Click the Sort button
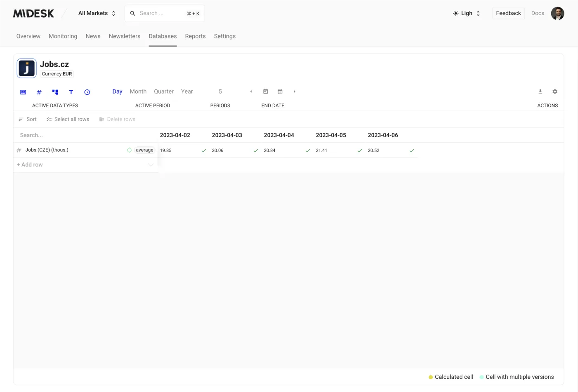Image resolution: width=578 pixels, height=392 pixels. (x=28, y=120)
